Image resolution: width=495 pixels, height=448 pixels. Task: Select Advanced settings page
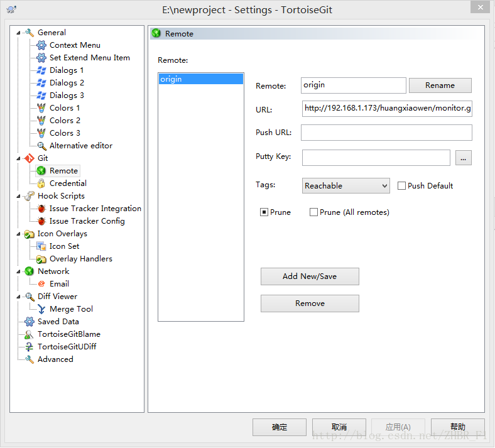(x=55, y=359)
